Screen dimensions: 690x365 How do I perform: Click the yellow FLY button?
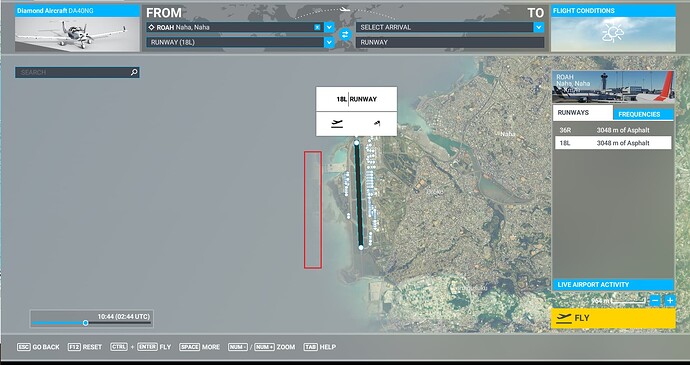click(613, 318)
